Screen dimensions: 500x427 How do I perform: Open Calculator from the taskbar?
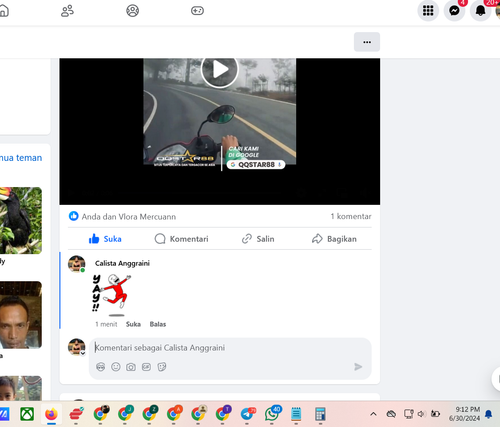(320, 414)
